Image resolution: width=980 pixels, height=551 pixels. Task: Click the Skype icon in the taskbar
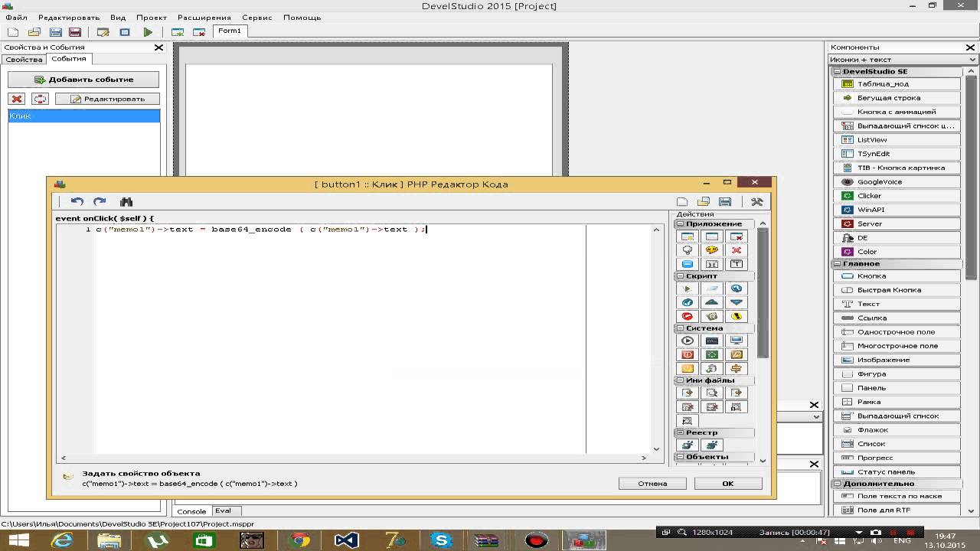tap(442, 540)
